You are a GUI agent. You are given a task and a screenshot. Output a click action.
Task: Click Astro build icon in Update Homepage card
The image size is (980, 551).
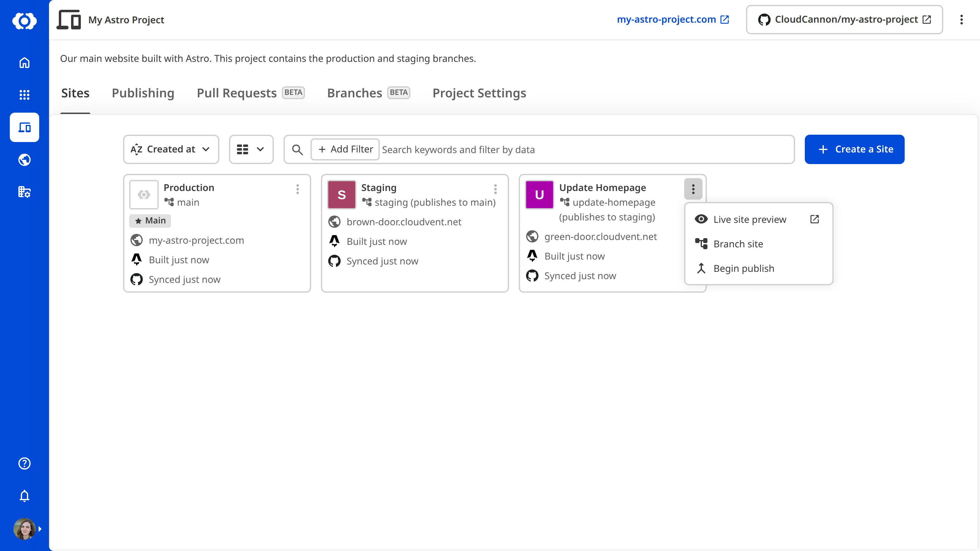(x=532, y=256)
